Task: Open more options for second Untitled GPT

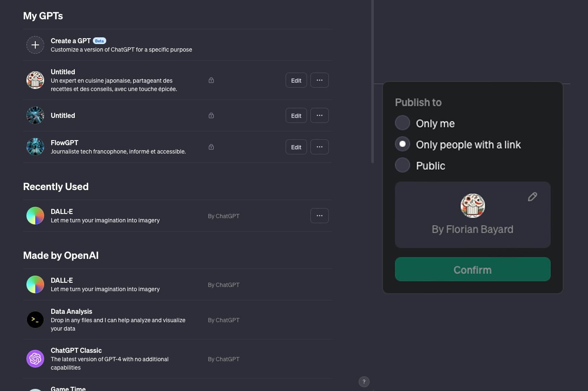Action: 320,115
